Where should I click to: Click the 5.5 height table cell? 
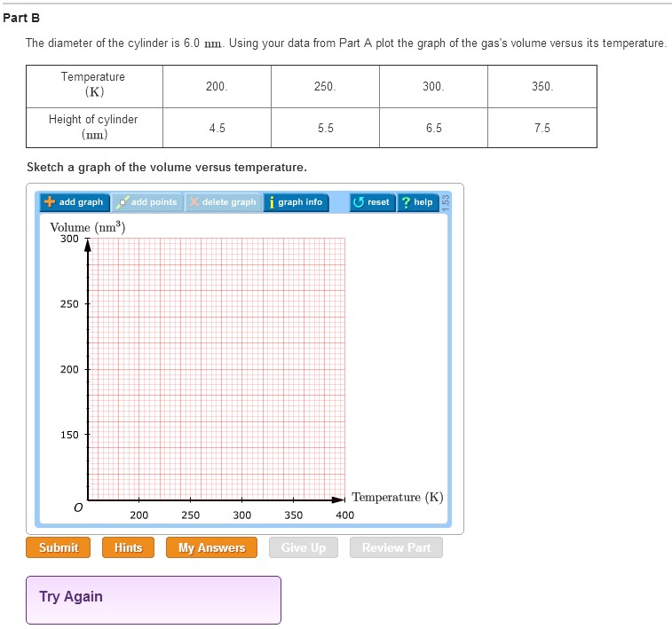tap(325, 128)
